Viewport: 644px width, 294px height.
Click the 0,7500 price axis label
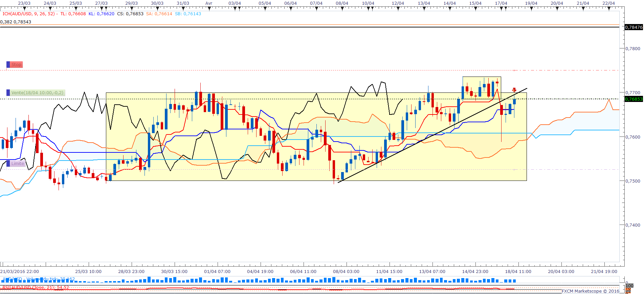click(x=633, y=181)
